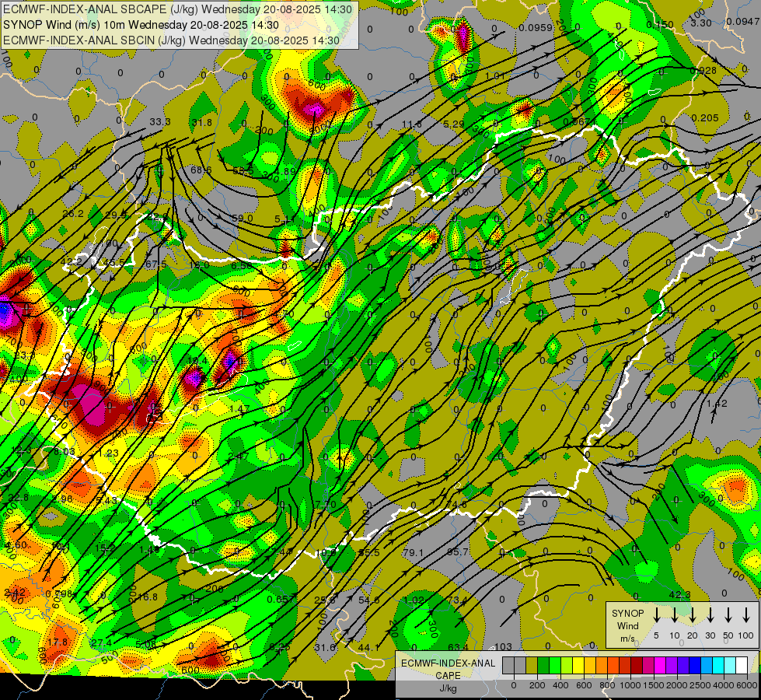Click the 68.6 value on the map
Screen dimensions: 761x700
(x=201, y=170)
